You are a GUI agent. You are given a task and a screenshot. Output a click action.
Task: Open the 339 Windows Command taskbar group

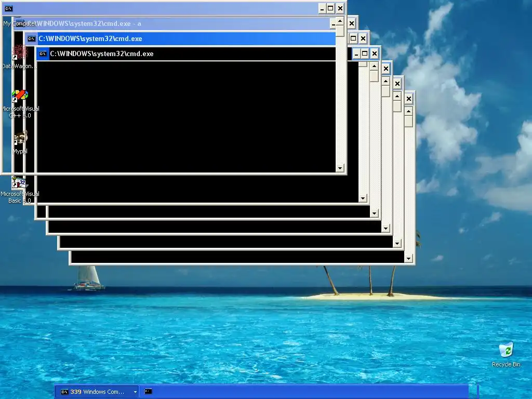point(96,392)
